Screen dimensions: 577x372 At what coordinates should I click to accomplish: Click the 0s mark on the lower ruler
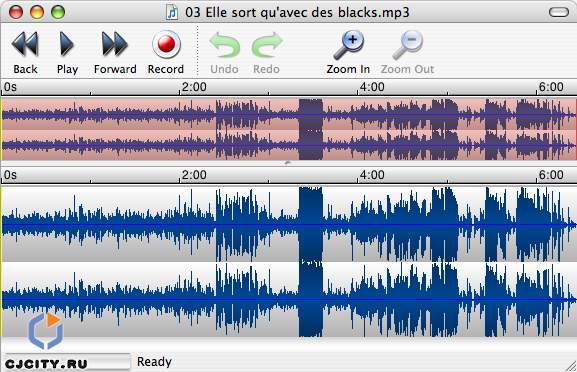pos(10,175)
